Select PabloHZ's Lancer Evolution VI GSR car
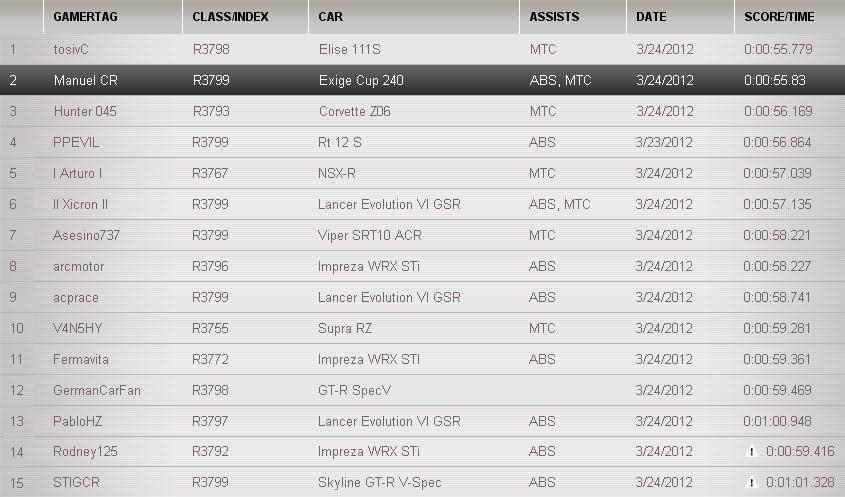 (389, 421)
